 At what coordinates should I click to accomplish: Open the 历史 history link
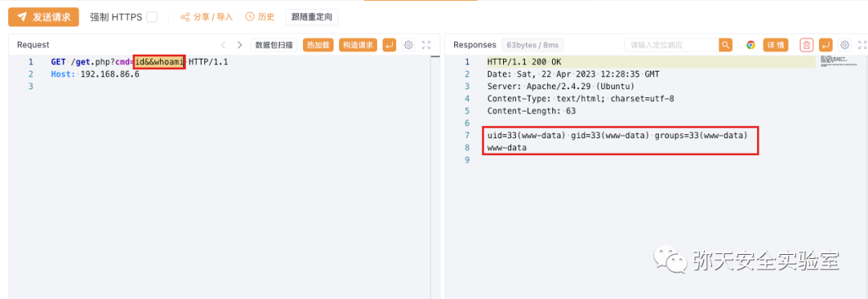point(260,17)
